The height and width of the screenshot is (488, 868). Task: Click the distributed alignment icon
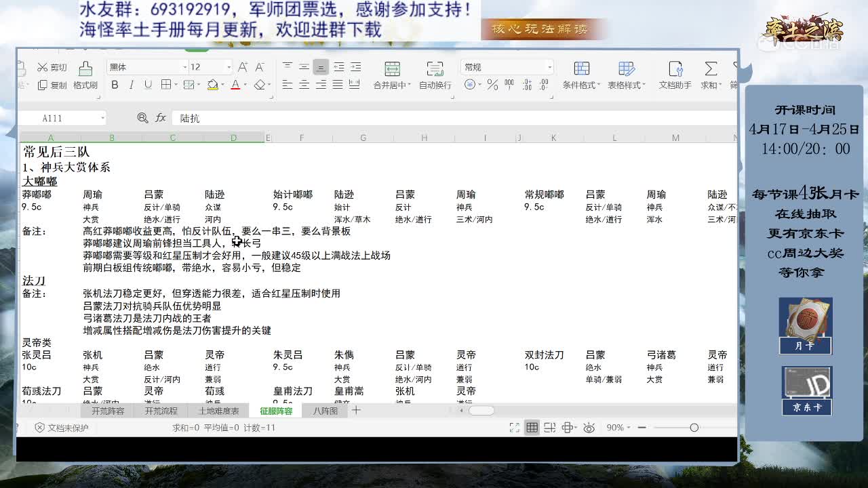[x=355, y=85]
